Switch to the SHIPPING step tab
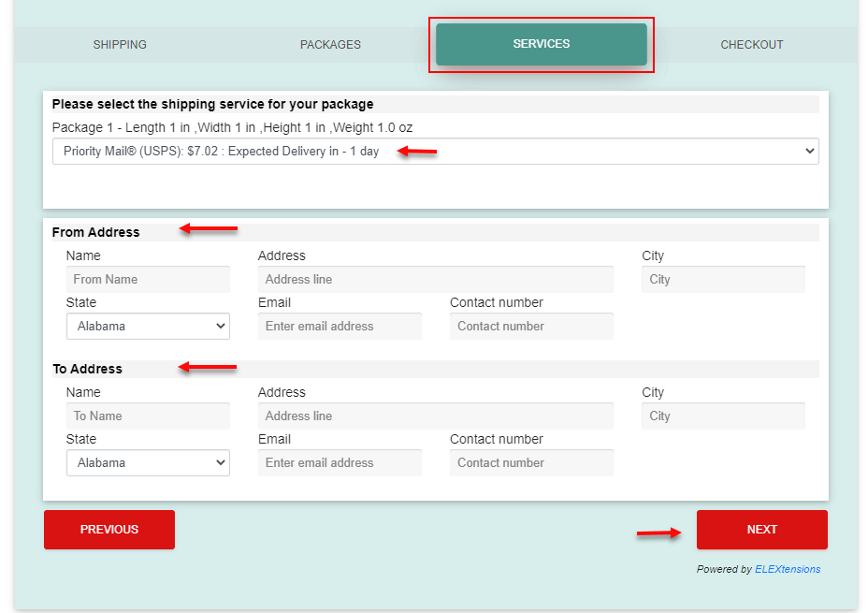 (x=120, y=44)
